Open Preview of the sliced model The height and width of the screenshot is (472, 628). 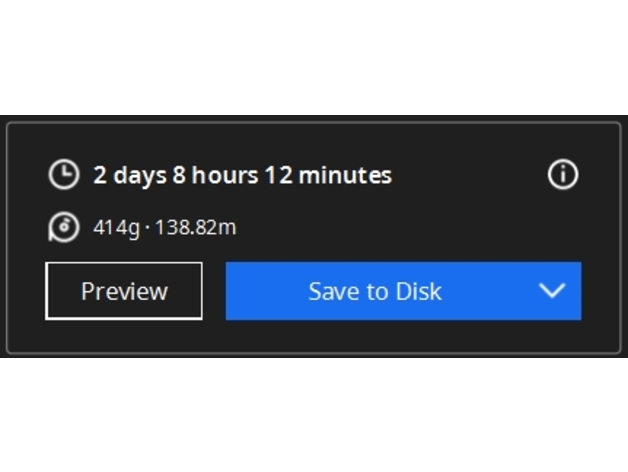(124, 291)
